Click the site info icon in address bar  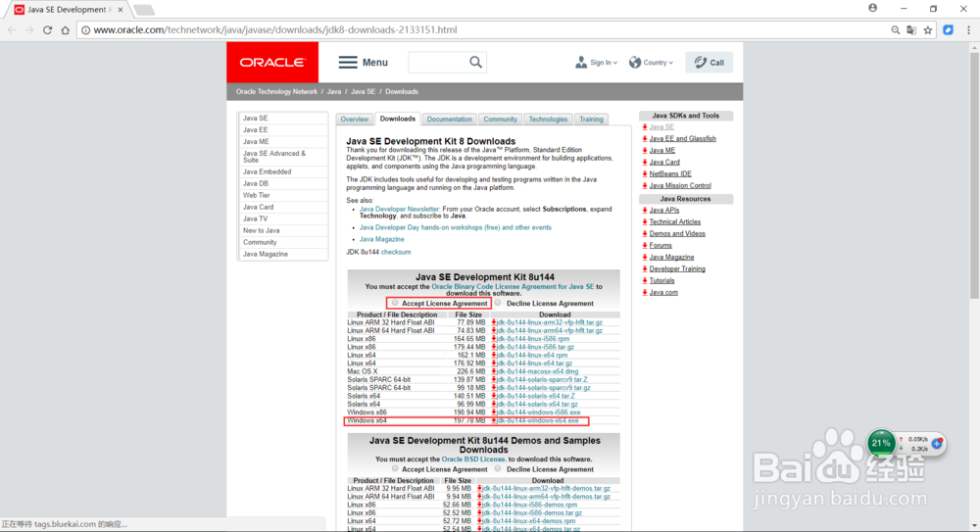85,30
